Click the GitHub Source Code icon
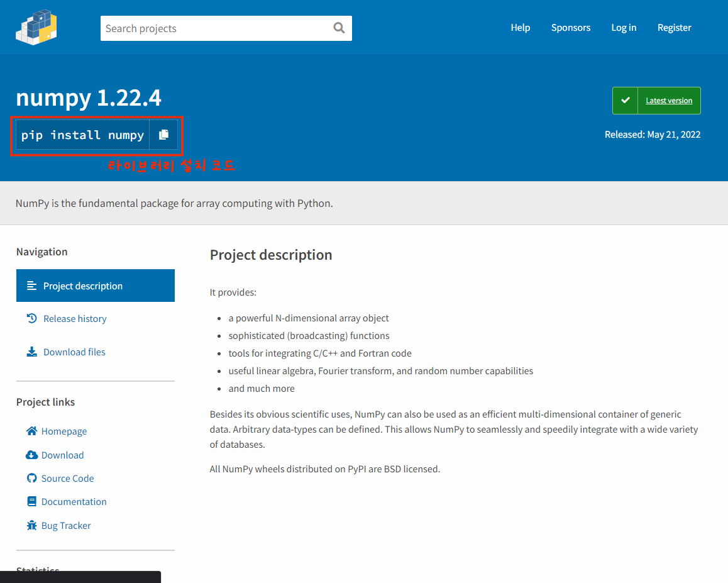This screenshot has height=583, width=728. 31,478
